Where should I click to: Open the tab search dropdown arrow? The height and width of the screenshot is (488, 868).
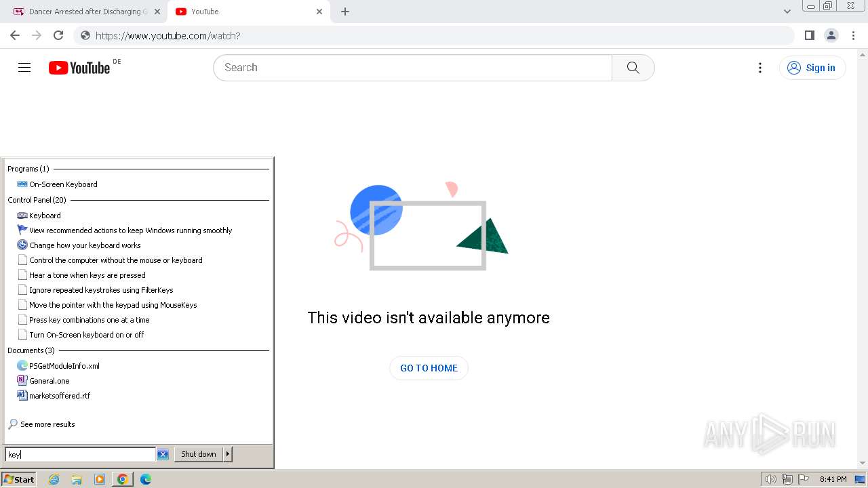(787, 12)
